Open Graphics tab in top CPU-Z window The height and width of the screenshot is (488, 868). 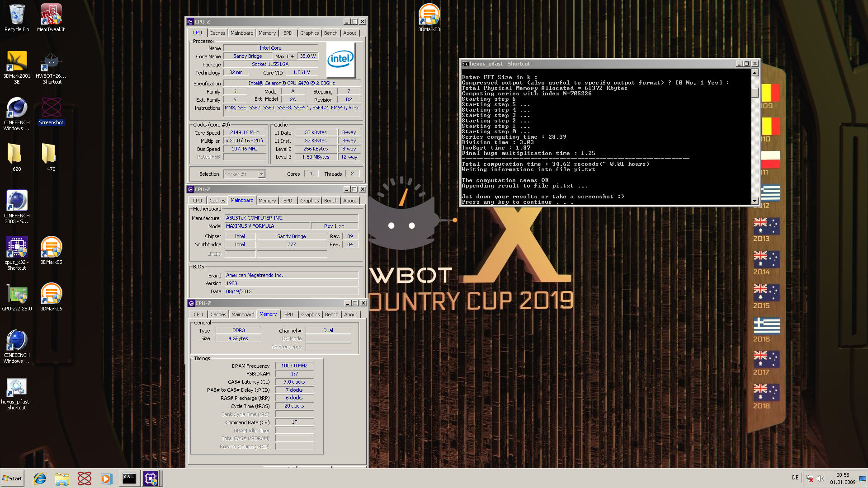coord(310,33)
